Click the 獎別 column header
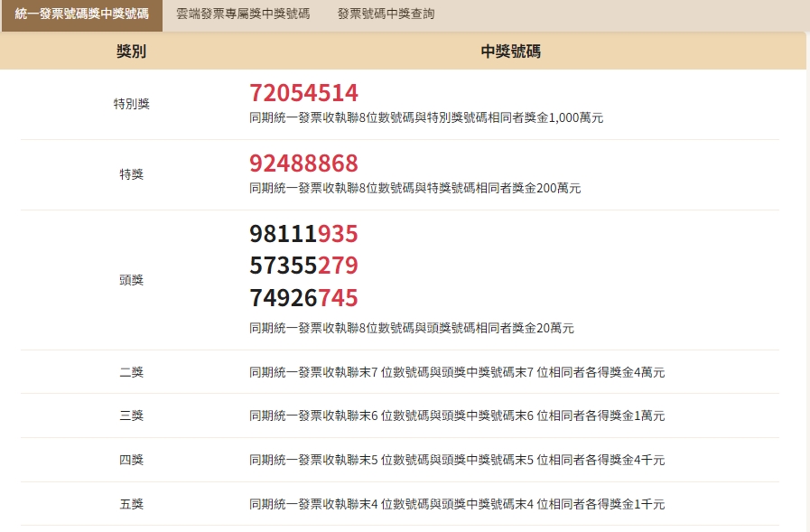This screenshot has width=810, height=532. point(131,51)
